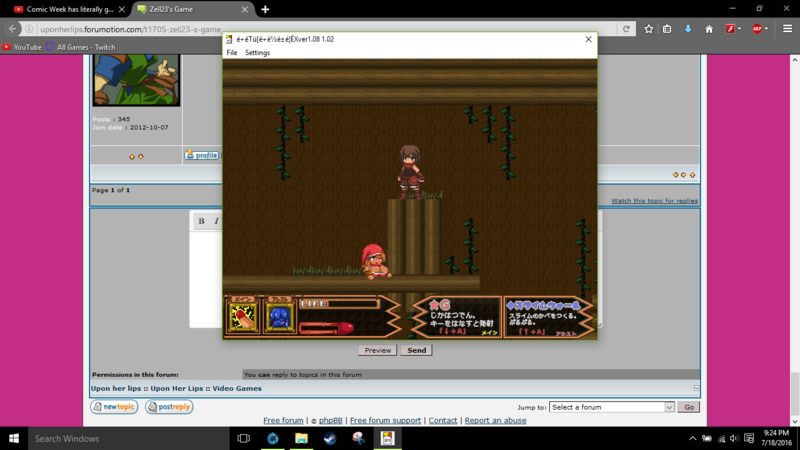This screenshot has height=450, width=800.
Task: Start a new topic with newtopic button
Action: click(x=114, y=407)
